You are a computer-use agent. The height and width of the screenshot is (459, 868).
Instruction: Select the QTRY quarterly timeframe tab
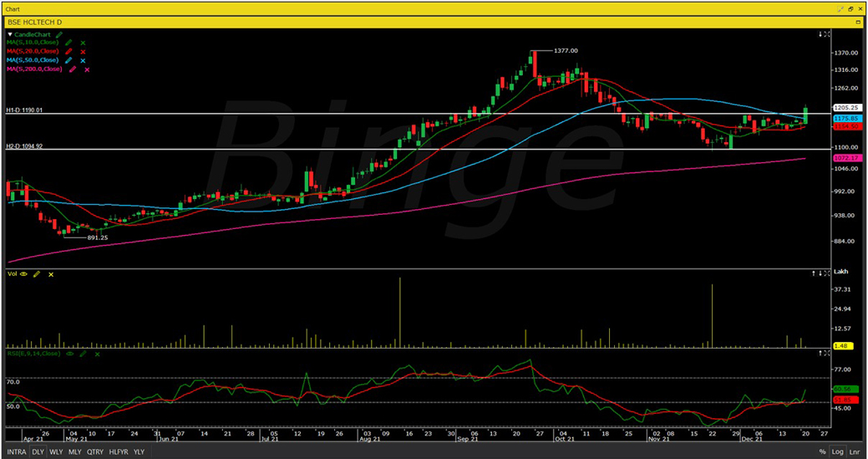click(95, 451)
